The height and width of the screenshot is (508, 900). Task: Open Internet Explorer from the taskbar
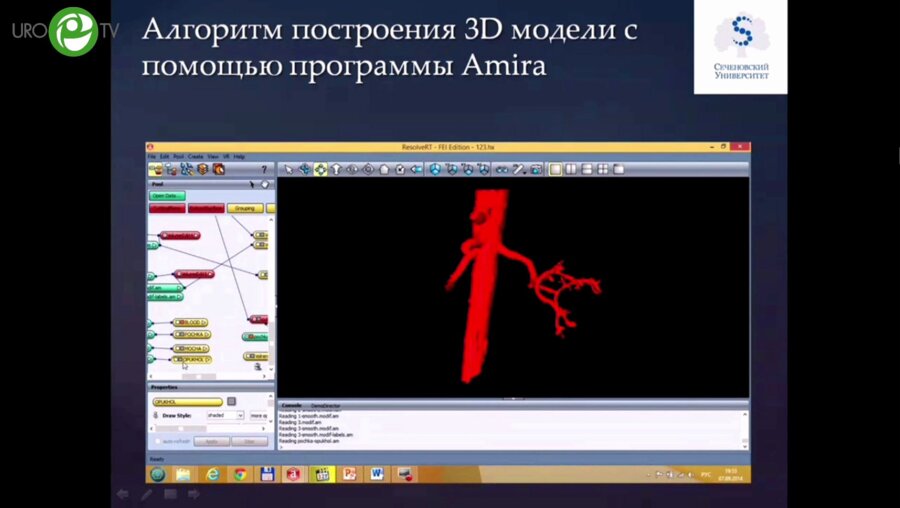click(x=212, y=474)
